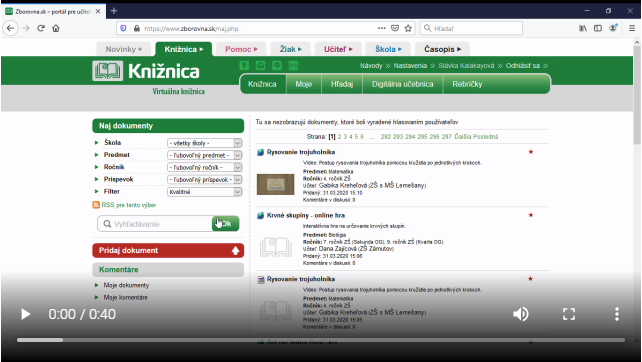
Task: Click the Firefox home icon
Action: pos(56,28)
